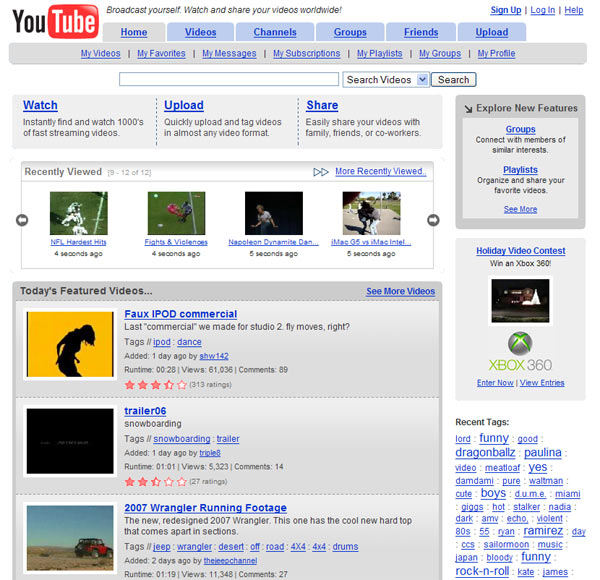The width and height of the screenshot is (600, 580).
Task: Go to previous recently viewed videos arrow
Action: coord(22,220)
